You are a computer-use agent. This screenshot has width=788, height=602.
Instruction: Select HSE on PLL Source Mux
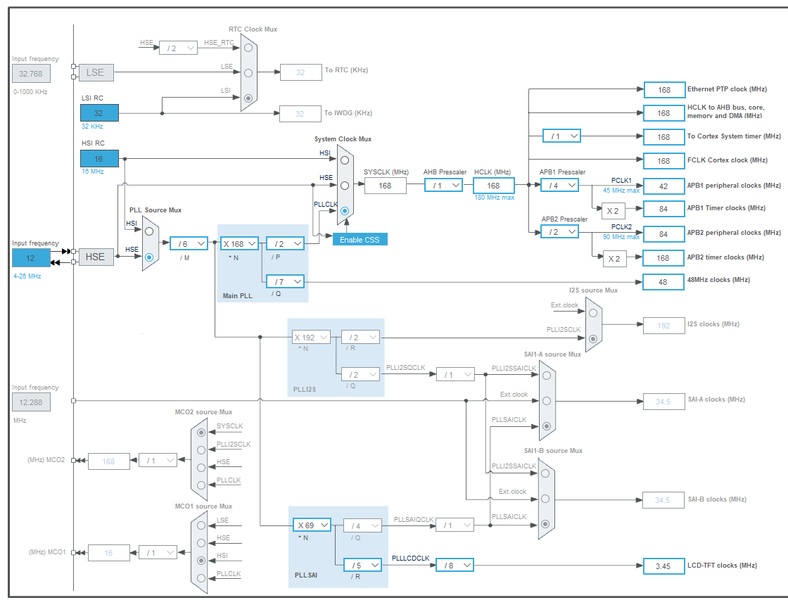(149, 257)
